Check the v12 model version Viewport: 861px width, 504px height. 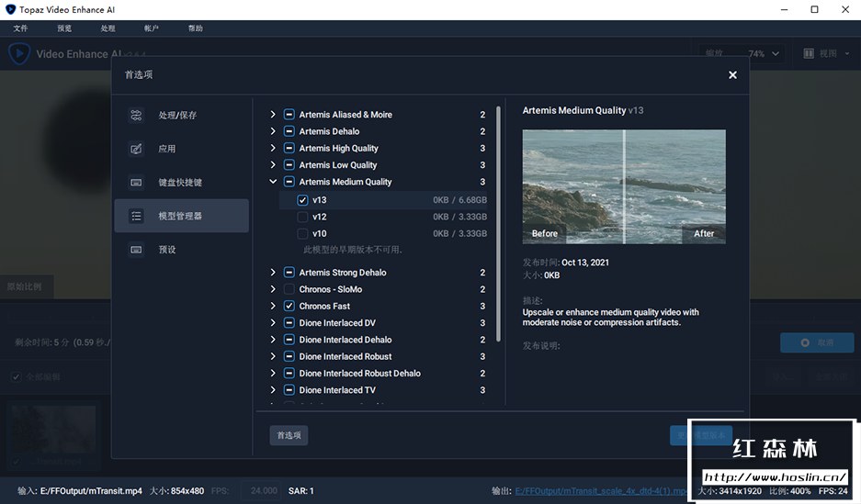[x=302, y=217]
